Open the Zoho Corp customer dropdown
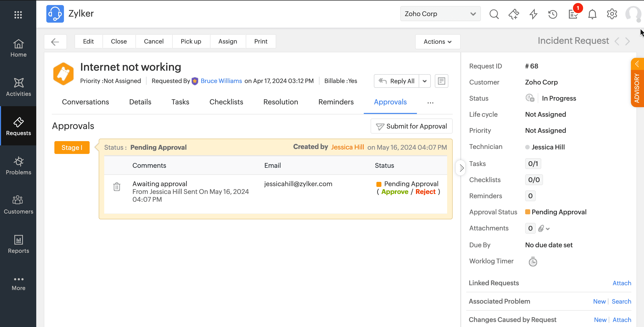This screenshot has width=644, height=327. [440, 14]
